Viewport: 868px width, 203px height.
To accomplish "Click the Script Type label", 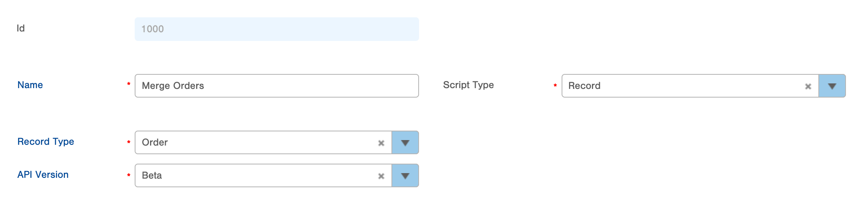I will point(468,85).
